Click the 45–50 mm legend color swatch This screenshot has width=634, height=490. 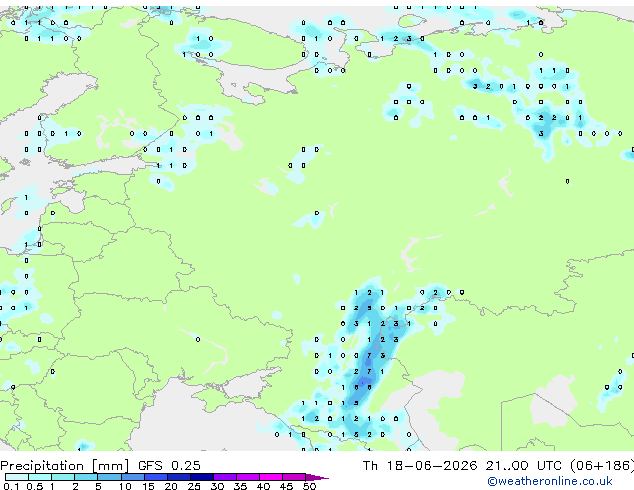294,477
